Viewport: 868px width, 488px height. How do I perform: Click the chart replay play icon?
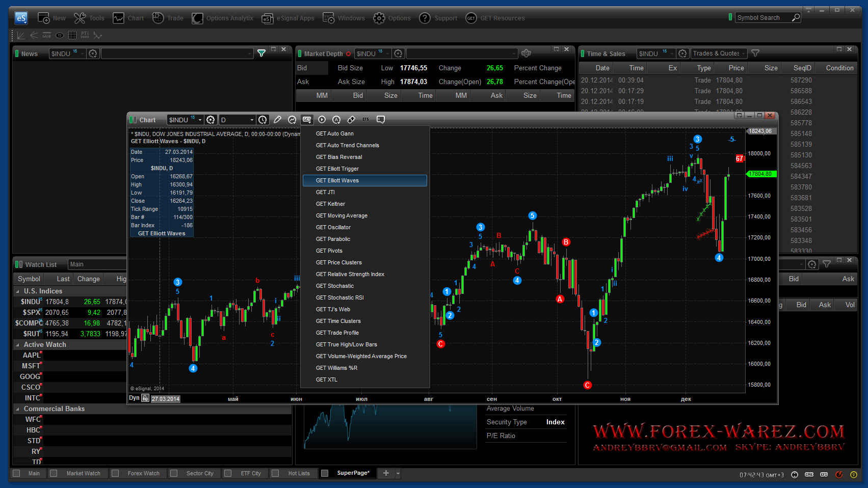click(322, 120)
